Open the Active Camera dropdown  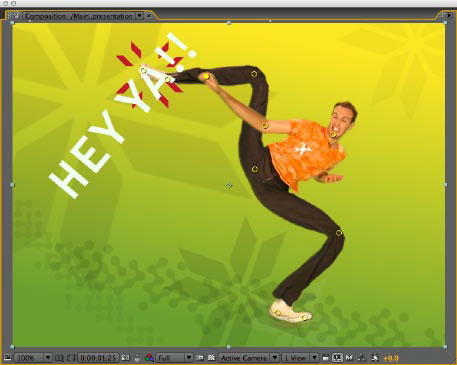tap(249, 358)
